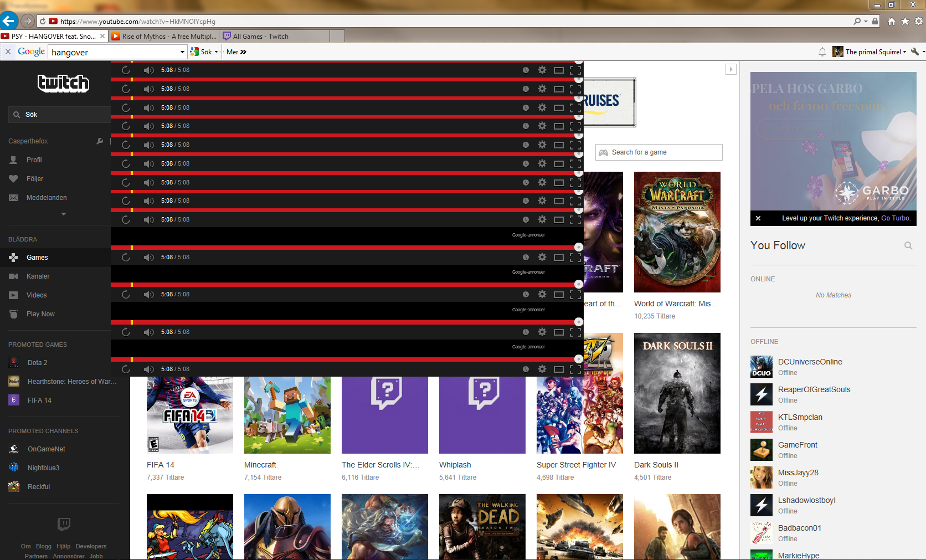Close the Go Turbo ad banner
This screenshot has height=560, width=926.
tap(758, 218)
